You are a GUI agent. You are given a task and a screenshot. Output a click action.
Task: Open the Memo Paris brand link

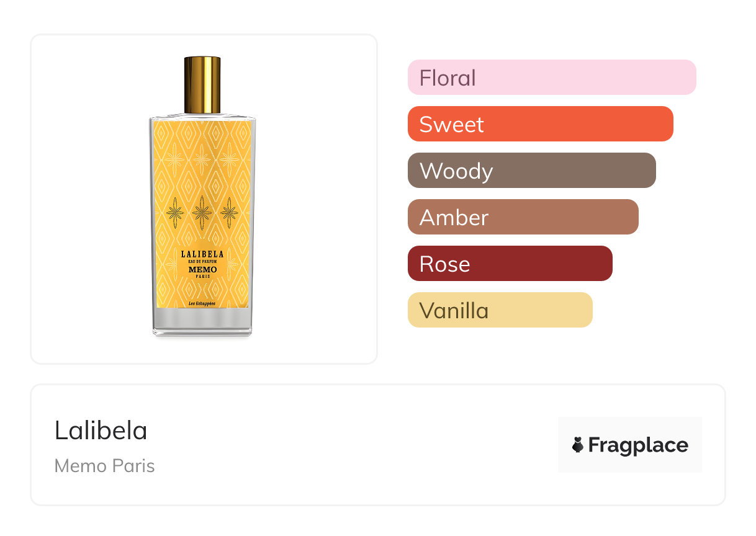(105, 466)
